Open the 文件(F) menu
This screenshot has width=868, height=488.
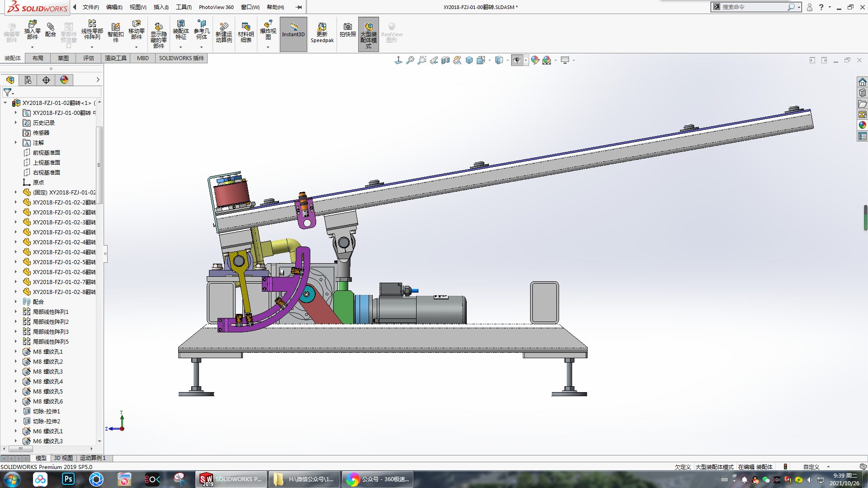[90, 7]
